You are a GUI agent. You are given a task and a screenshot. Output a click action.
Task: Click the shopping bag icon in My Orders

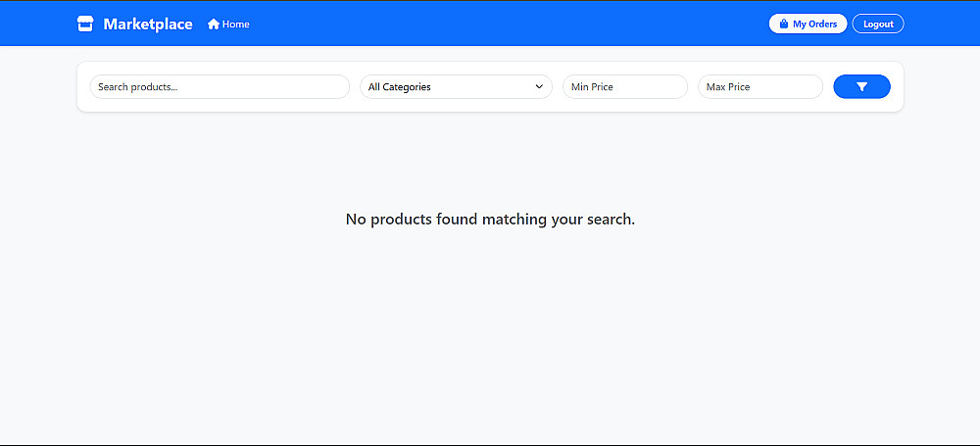(784, 25)
